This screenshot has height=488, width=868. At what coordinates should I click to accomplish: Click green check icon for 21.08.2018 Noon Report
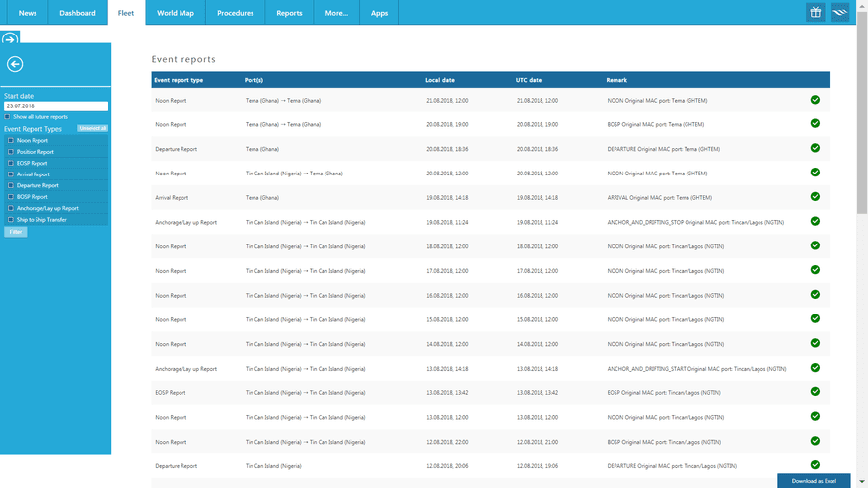pyautogui.click(x=815, y=100)
